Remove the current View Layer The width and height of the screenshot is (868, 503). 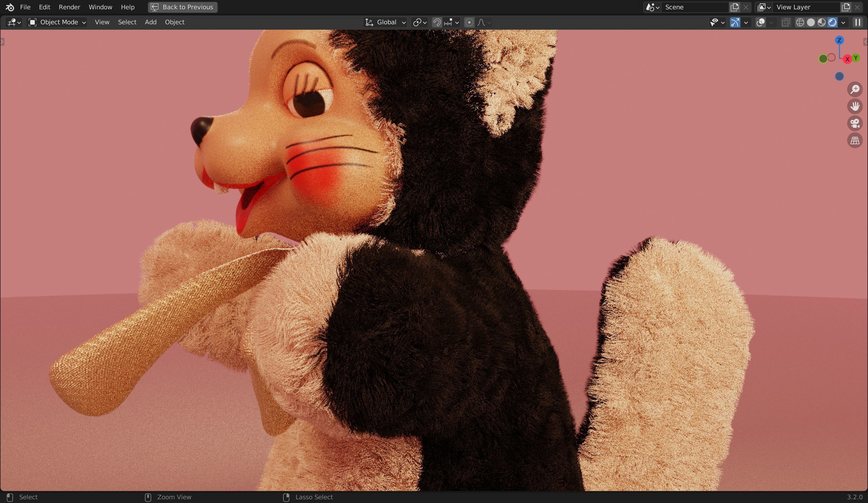click(x=857, y=7)
